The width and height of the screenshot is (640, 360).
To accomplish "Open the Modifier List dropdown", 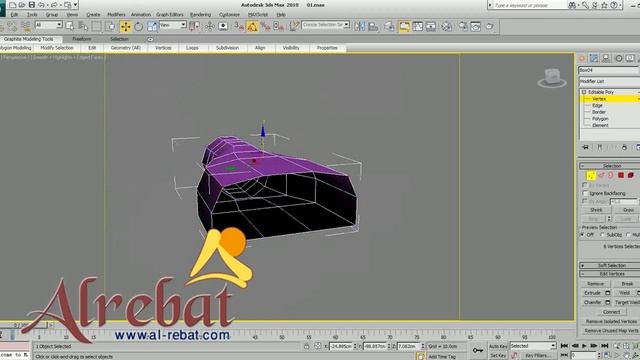I will [609, 81].
